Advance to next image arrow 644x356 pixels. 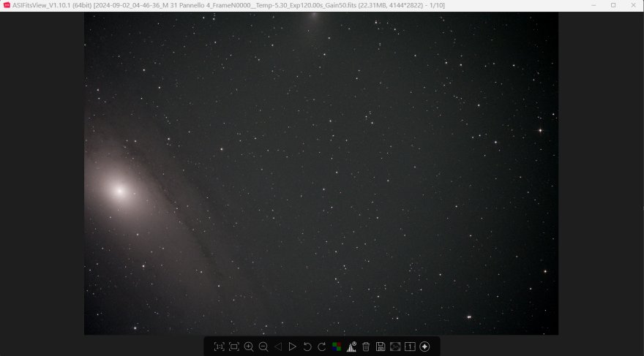[x=293, y=346]
